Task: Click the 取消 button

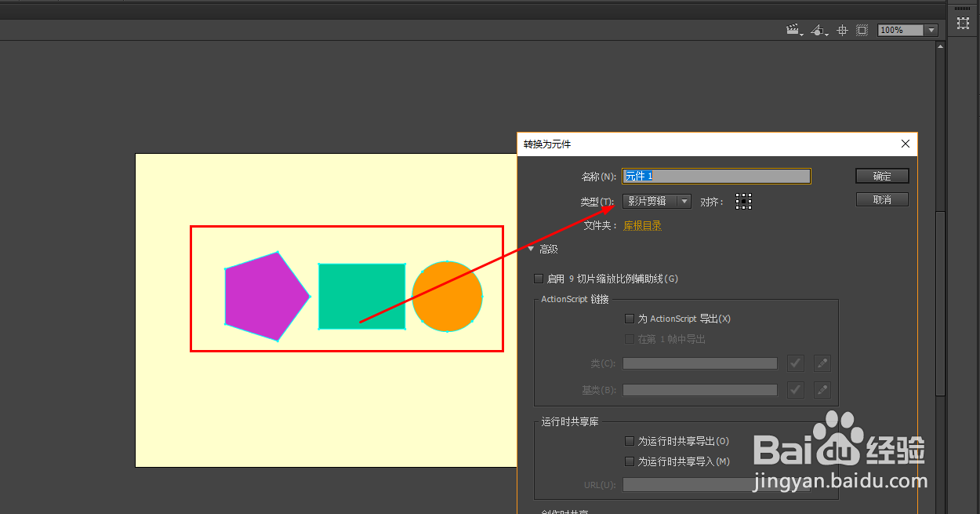Action: pos(882,199)
